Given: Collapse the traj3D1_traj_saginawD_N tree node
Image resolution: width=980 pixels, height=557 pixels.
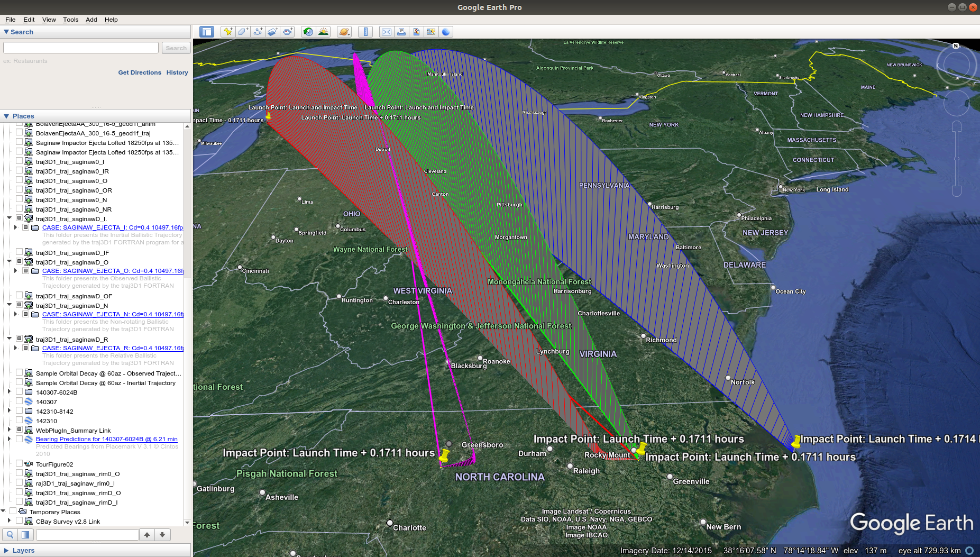Looking at the screenshot, I should pos(9,305).
